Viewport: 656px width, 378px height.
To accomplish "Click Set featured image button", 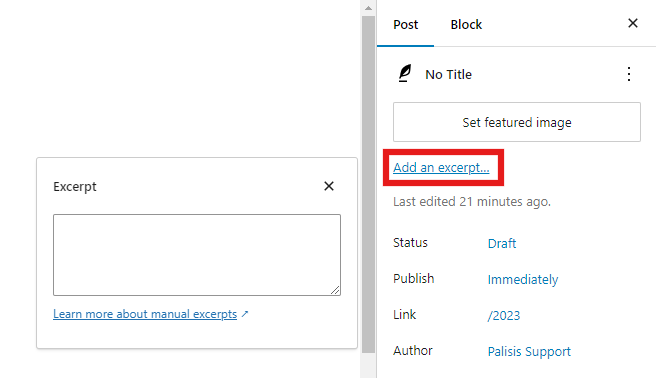I will (517, 122).
